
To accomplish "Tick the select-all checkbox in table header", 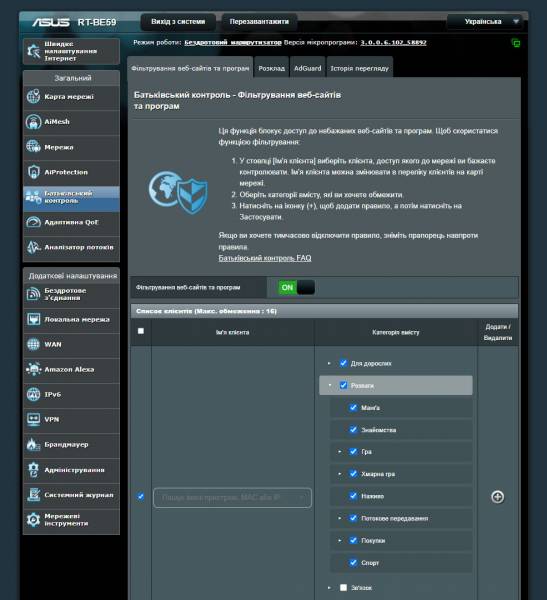I will [141, 331].
